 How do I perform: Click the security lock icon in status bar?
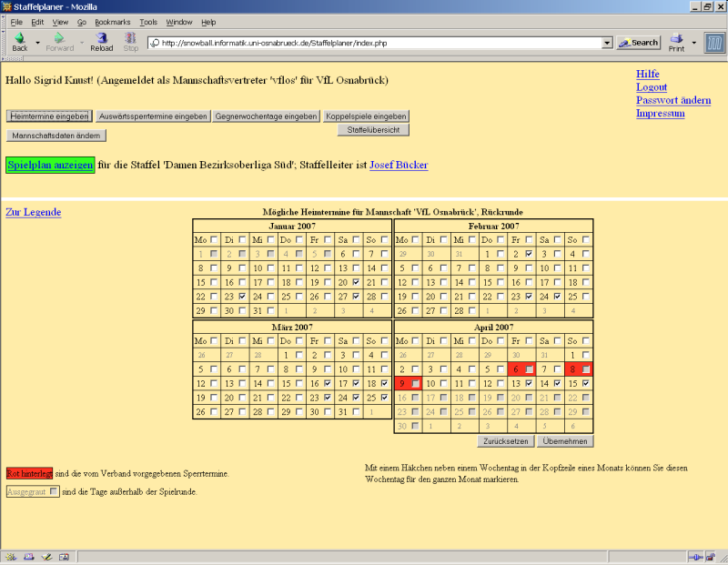(711, 557)
